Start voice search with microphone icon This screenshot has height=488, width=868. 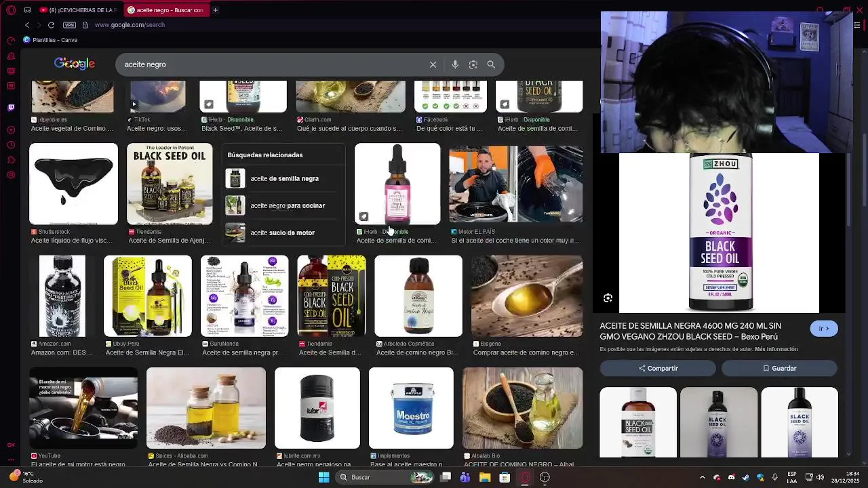(x=455, y=64)
